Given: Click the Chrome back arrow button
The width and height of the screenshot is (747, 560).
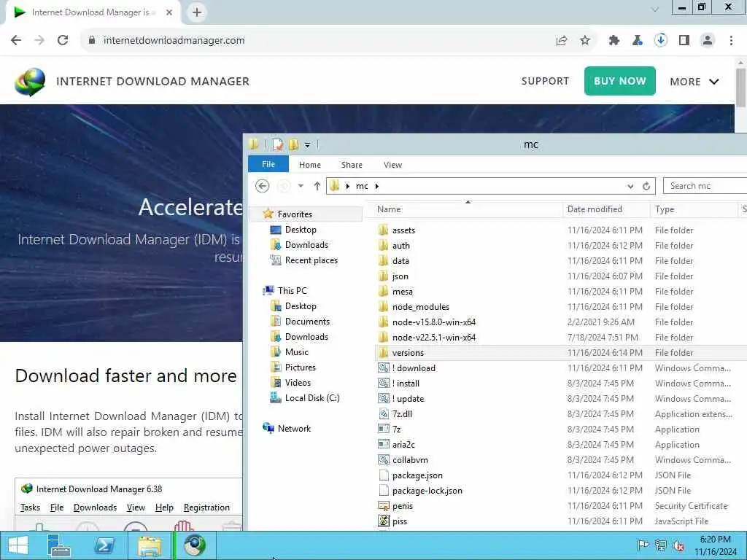Looking at the screenshot, I should 16,40.
